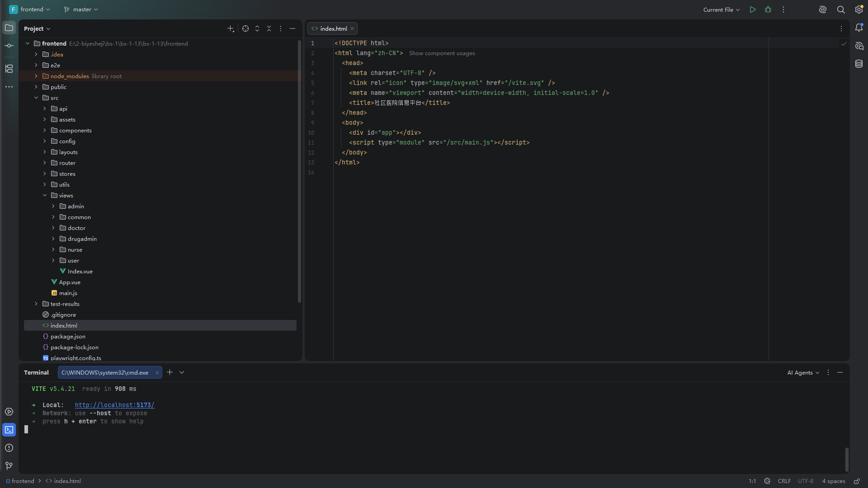Change the 4 spaces indent setting
The height and width of the screenshot is (488, 868).
[834, 481]
